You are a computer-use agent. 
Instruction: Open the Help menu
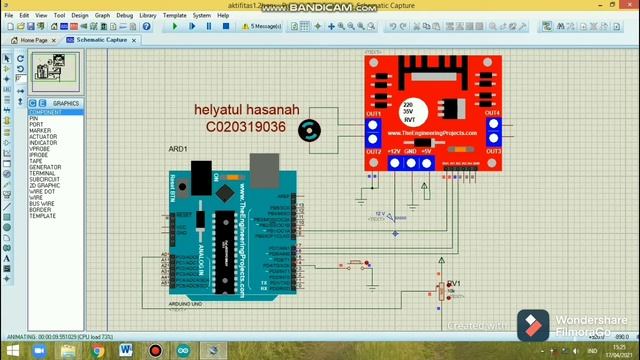pyautogui.click(x=223, y=16)
